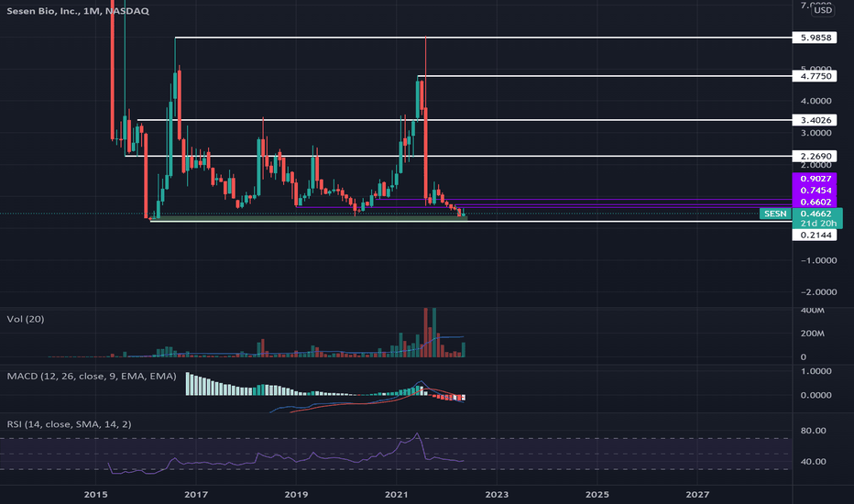Click the 2021 time axis label
Viewport: 854px width, 504px height.
pos(396,494)
